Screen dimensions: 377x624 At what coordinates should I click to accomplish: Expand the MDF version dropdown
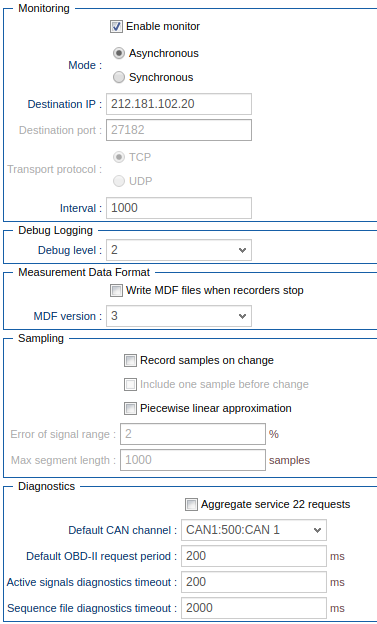179,316
